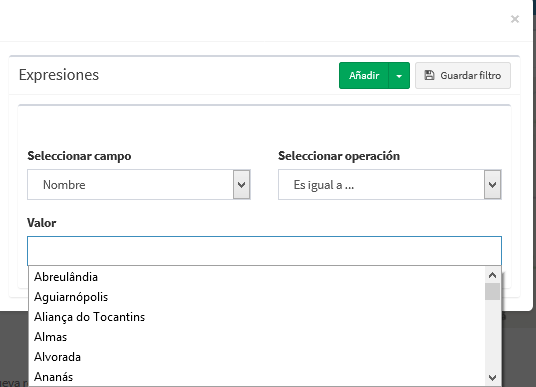Screen dimensions: 536x387
Task: Pick Aliança do Tocantins option
Action: (90, 317)
